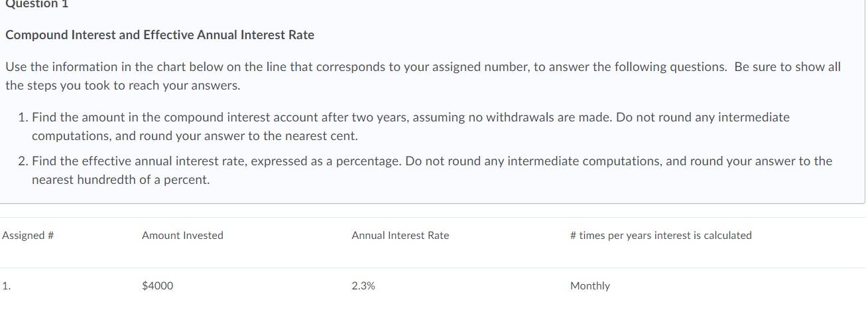The image size is (868, 312).
Task: Select the Monthly compounding cell
Action: tap(589, 286)
